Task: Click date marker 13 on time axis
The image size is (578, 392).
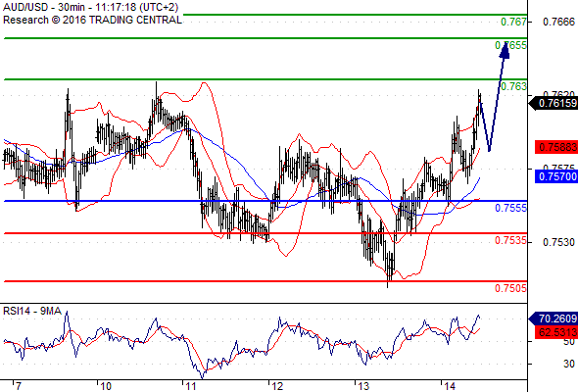Action: [363, 386]
